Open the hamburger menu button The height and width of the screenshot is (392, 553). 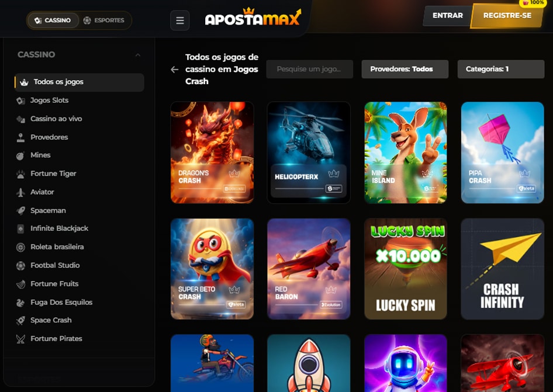[x=180, y=20]
